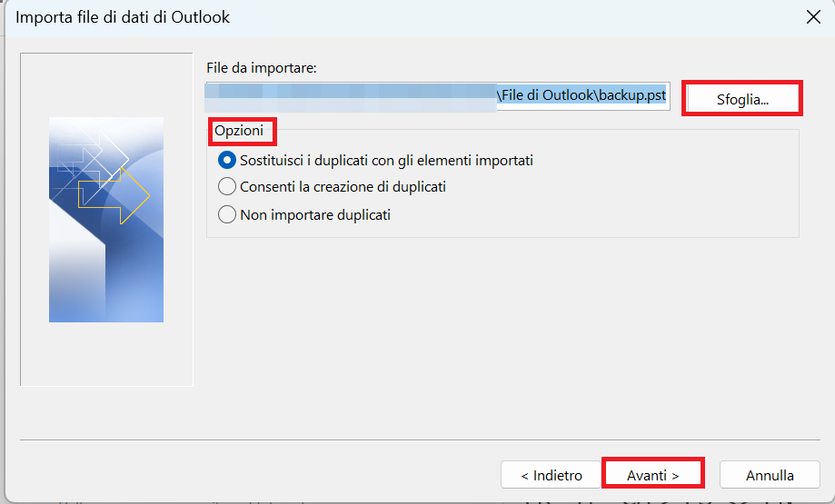Go back using < Indietro

point(552,475)
